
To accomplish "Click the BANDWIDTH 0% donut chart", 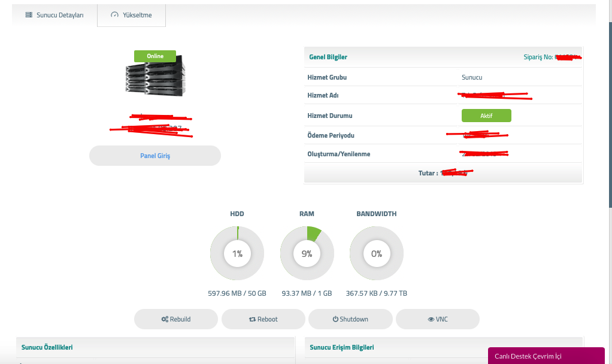I will coord(376,254).
